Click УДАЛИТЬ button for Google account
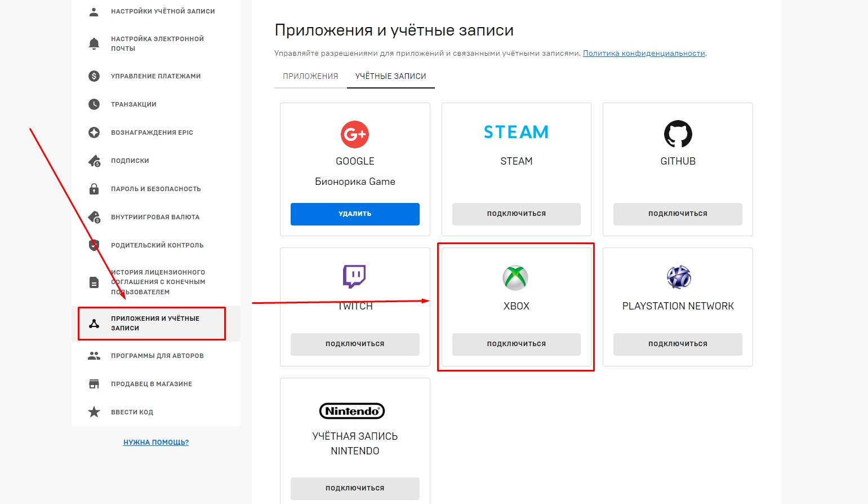Viewport: 868px width, 504px height. (355, 214)
